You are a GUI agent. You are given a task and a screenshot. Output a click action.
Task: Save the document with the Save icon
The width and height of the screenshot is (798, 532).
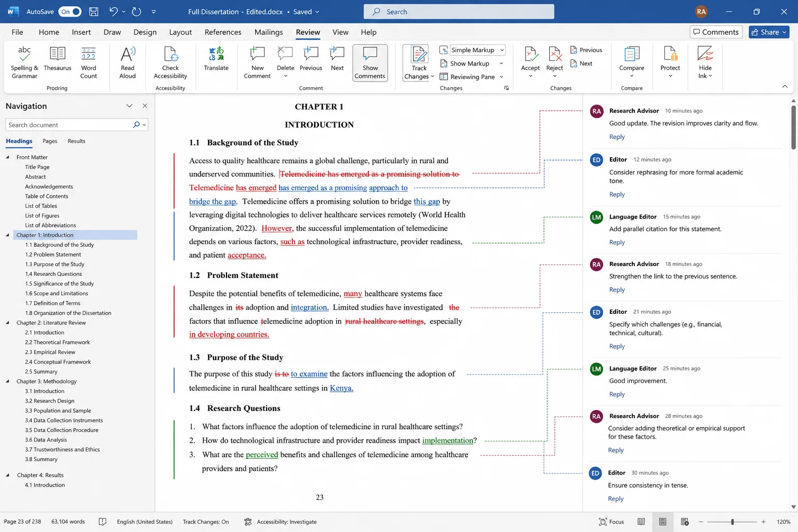click(94, 11)
